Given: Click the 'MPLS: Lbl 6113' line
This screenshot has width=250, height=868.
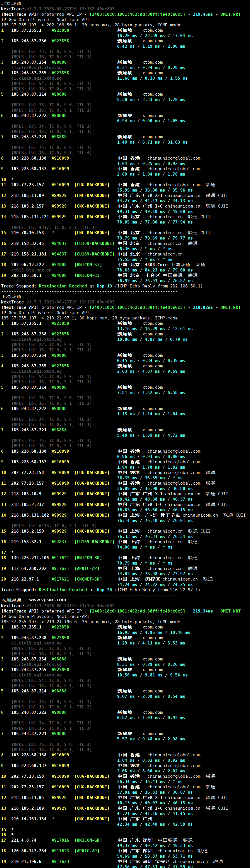Looking at the screenshot, I should tap(54, 526).
